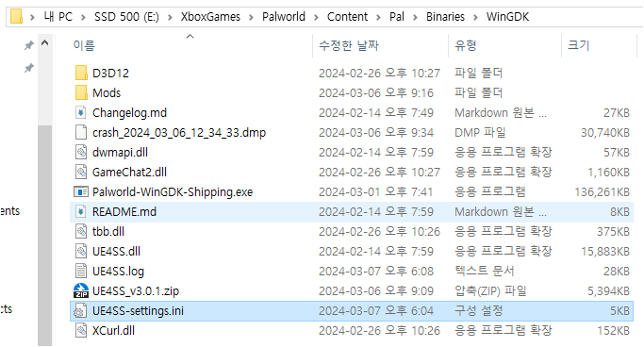Navigate to Palworld breadcrumb
This screenshot has width=644, height=347.
pos(284,17)
